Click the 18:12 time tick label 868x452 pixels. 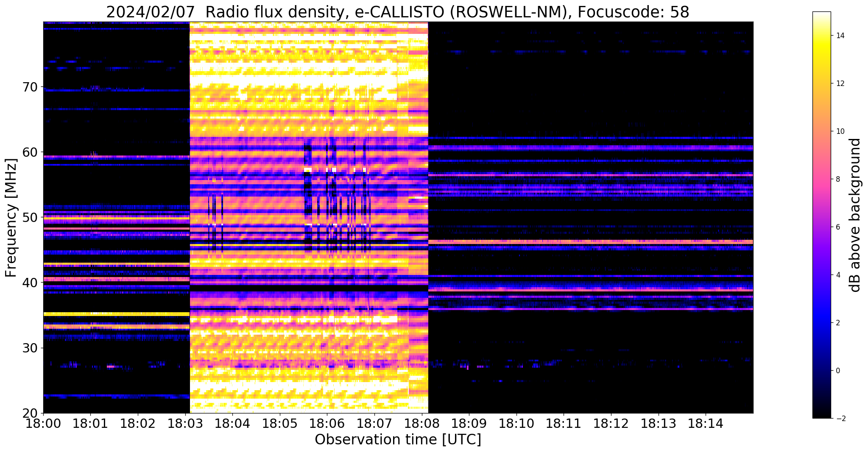611,423
